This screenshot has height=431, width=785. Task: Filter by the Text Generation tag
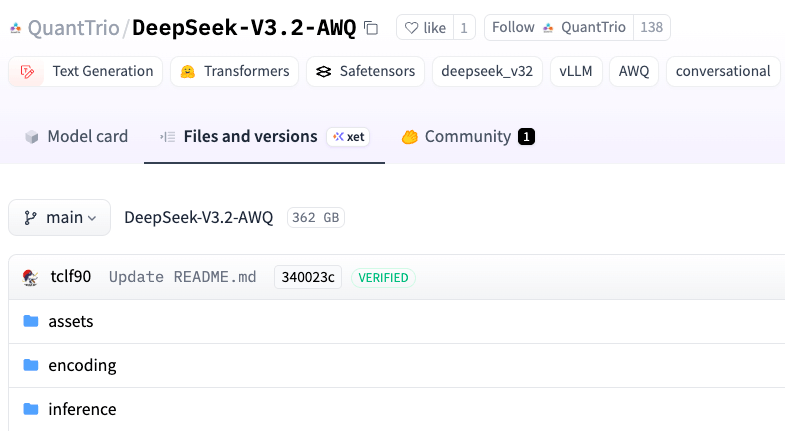[85, 72]
